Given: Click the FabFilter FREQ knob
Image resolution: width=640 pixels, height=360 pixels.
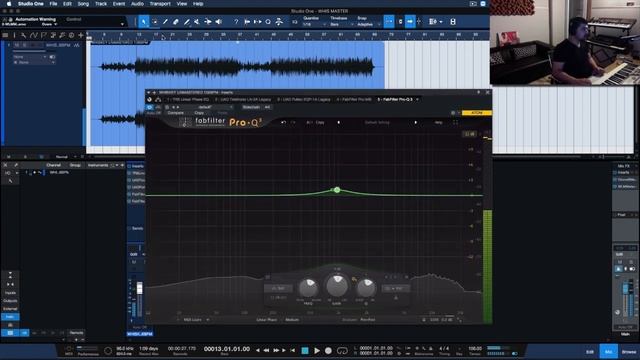Looking at the screenshot, I should point(309,288).
